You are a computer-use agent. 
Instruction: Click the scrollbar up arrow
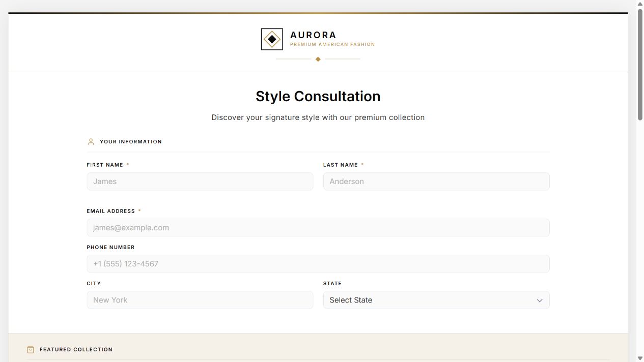(x=640, y=4)
